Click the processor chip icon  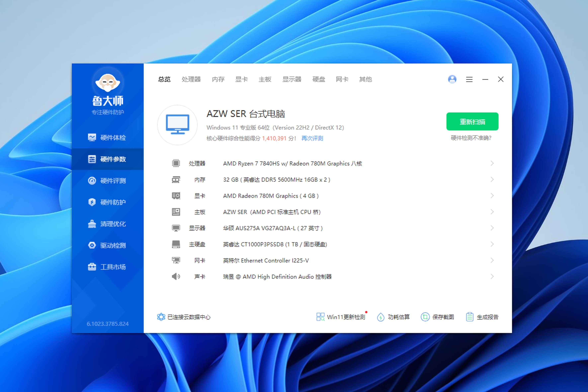point(176,163)
